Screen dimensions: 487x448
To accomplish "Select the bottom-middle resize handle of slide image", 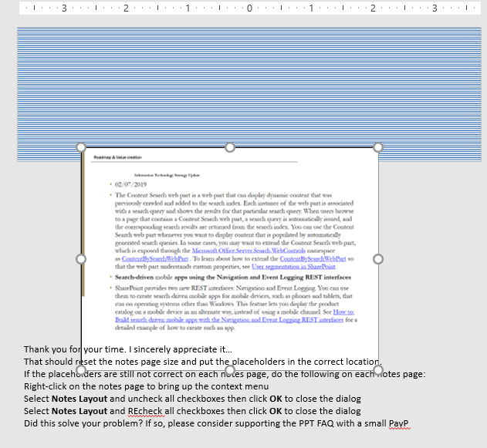I will tap(230, 370).
